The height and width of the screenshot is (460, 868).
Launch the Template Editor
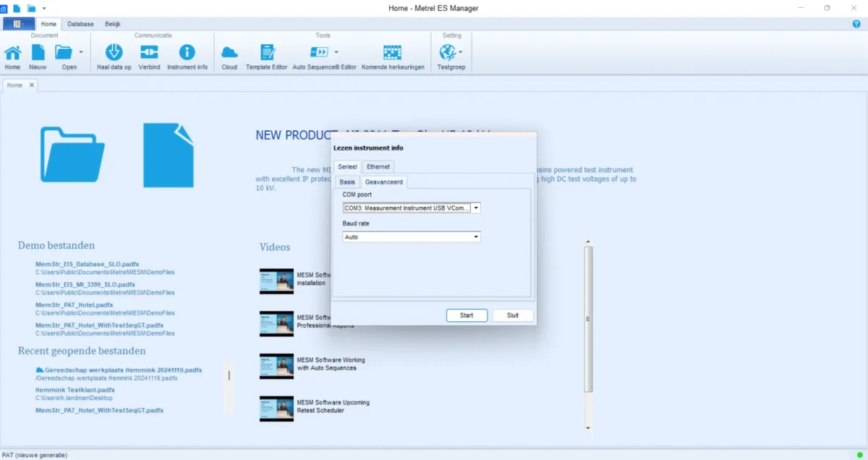point(267,53)
